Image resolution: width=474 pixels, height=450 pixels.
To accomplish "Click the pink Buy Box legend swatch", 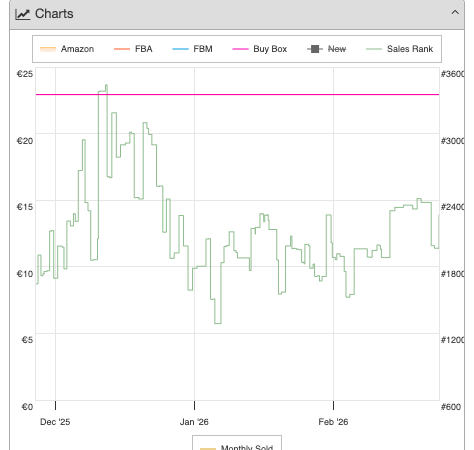I will click(240, 49).
